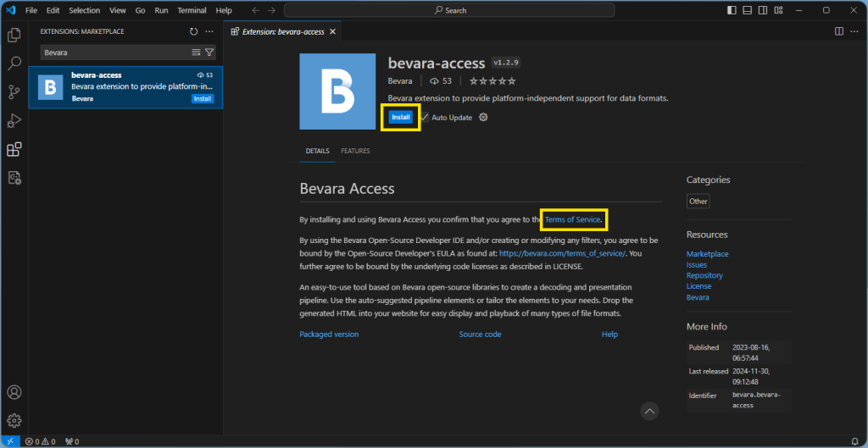Clear extensions search results icon

pyautogui.click(x=196, y=53)
